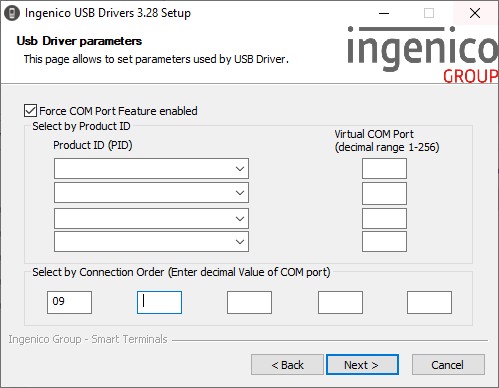
Task: Uncheck Force COM Port Feature enabled checkbox
Action: pyautogui.click(x=30, y=111)
